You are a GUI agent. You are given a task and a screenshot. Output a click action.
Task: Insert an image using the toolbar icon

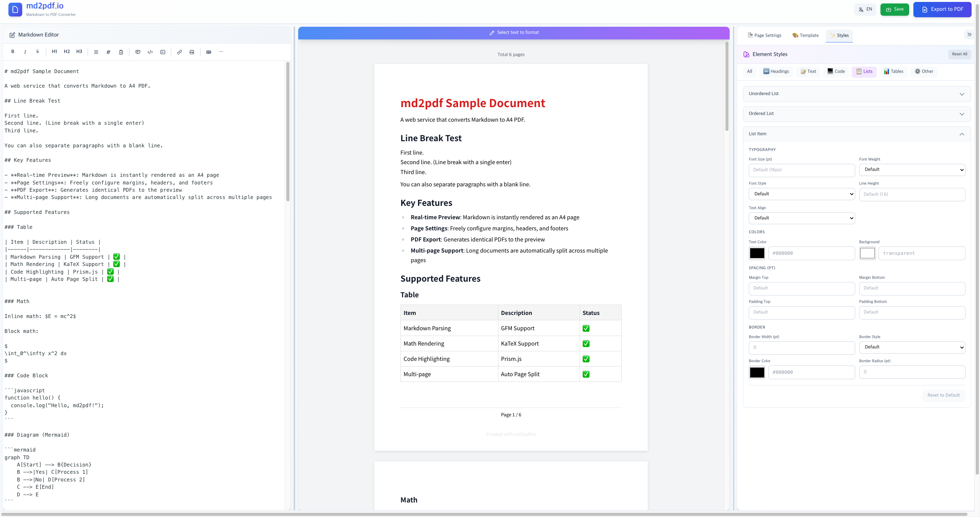point(192,52)
